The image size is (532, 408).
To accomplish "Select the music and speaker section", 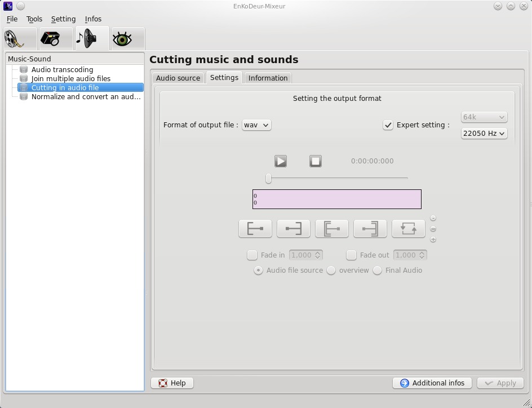I will (92, 38).
